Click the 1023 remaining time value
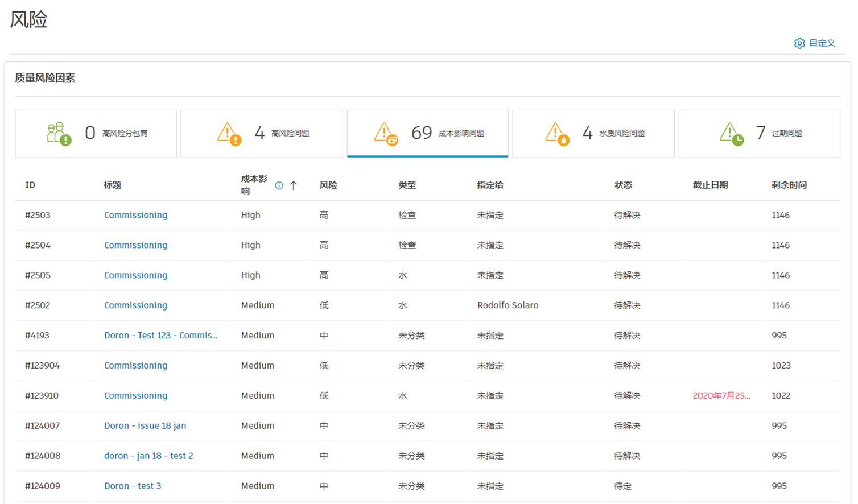 click(x=781, y=366)
